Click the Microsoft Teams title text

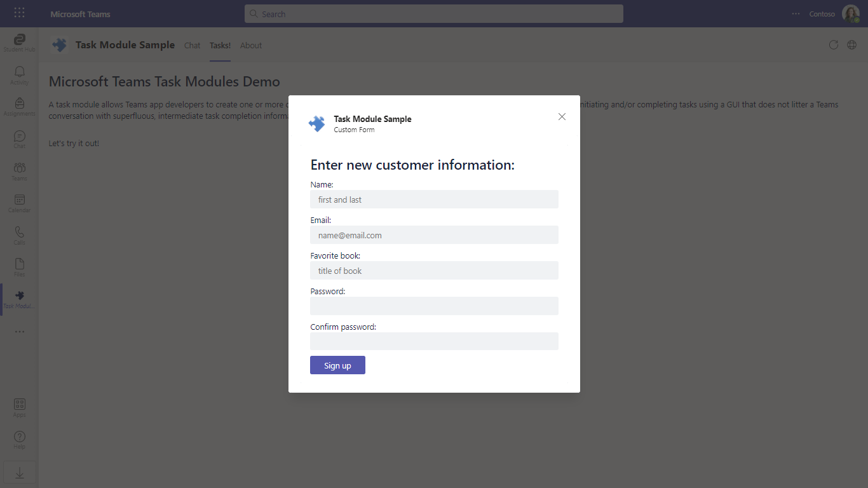[x=80, y=14]
